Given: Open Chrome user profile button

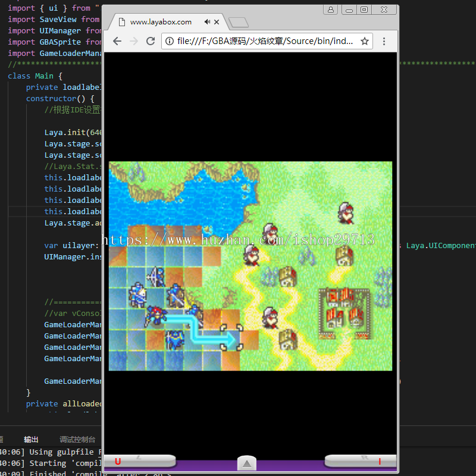Looking at the screenshot, I should (331, 10).
